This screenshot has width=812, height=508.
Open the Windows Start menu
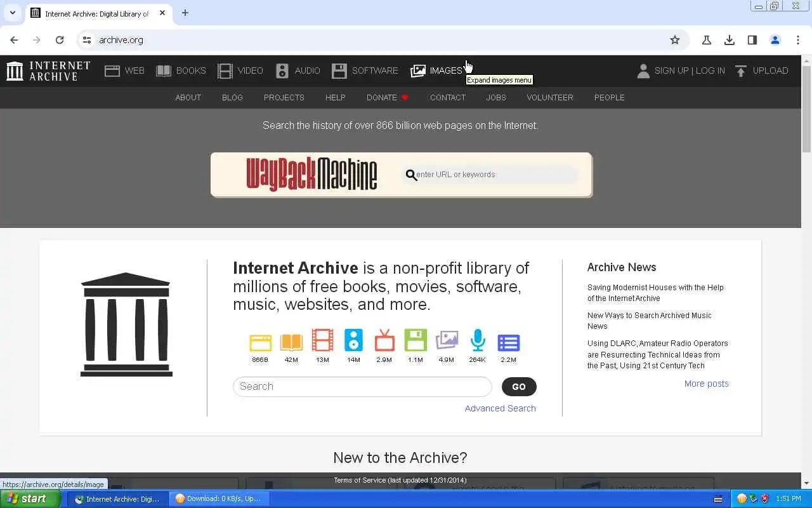[x=30, y=498]
